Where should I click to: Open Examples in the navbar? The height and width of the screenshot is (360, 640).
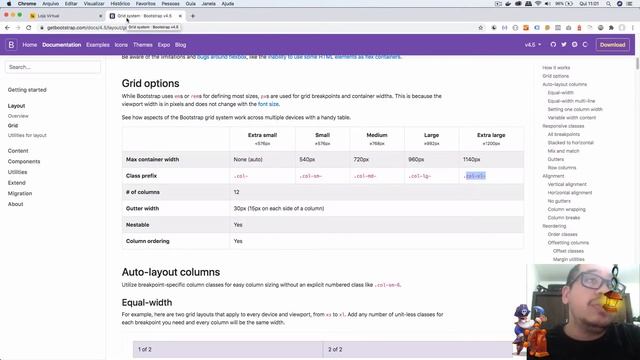pyautogui.click(x=98, y=45)
